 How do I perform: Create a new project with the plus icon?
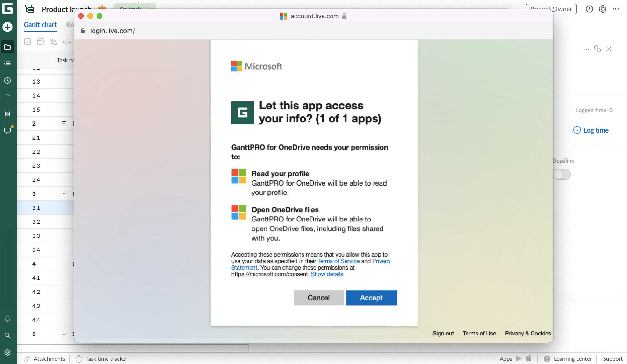coord(7,27)
